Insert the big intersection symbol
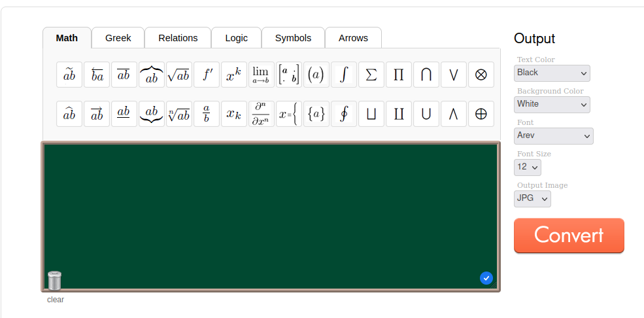The height and width of the screenshot is (318, 644). tap(426, 75)
